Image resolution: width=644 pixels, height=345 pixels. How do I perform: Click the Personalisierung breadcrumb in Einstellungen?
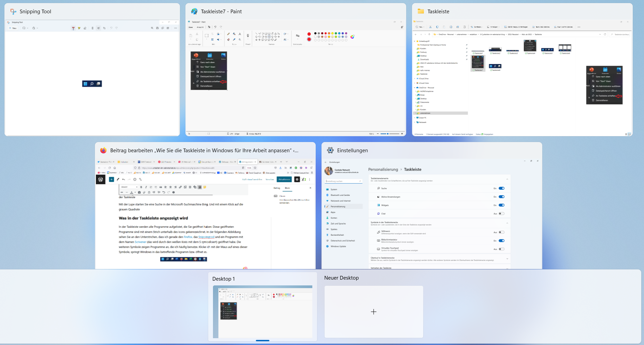pyautogui.click(x=383, y=169)
